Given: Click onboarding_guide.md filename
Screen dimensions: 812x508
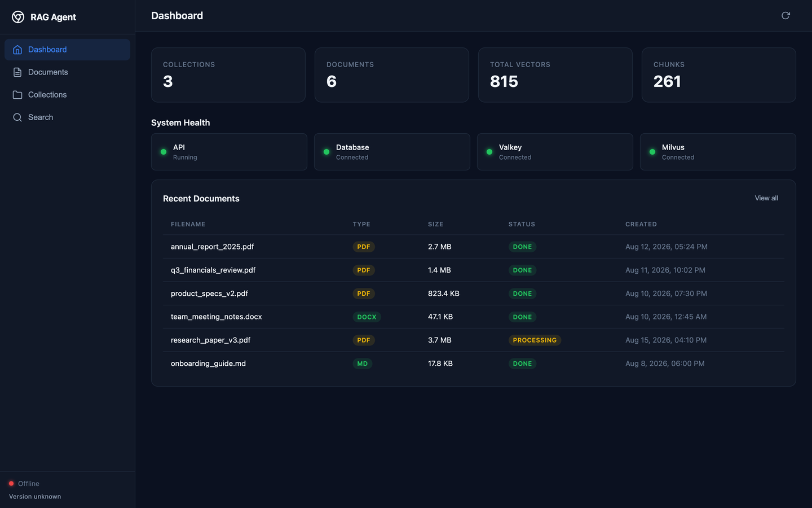Looking at the screenshot, I should coord(208,364).
